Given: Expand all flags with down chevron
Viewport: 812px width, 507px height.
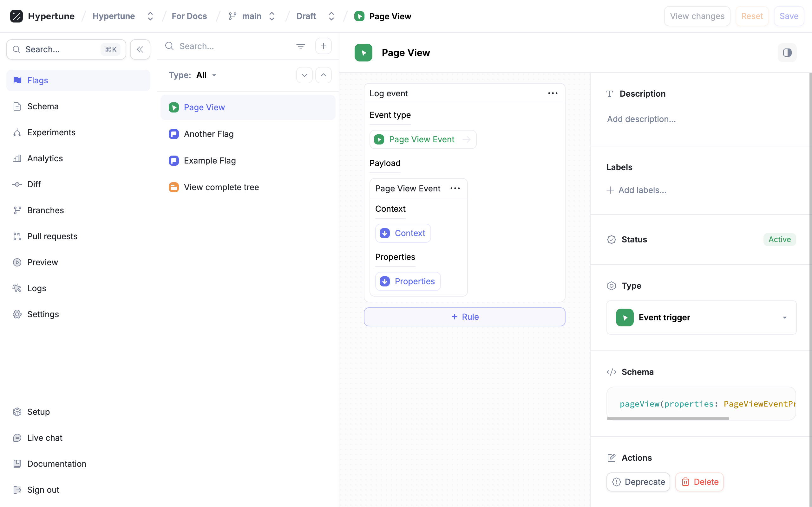Looking at the screenshot, I should (x=304, y=75).
